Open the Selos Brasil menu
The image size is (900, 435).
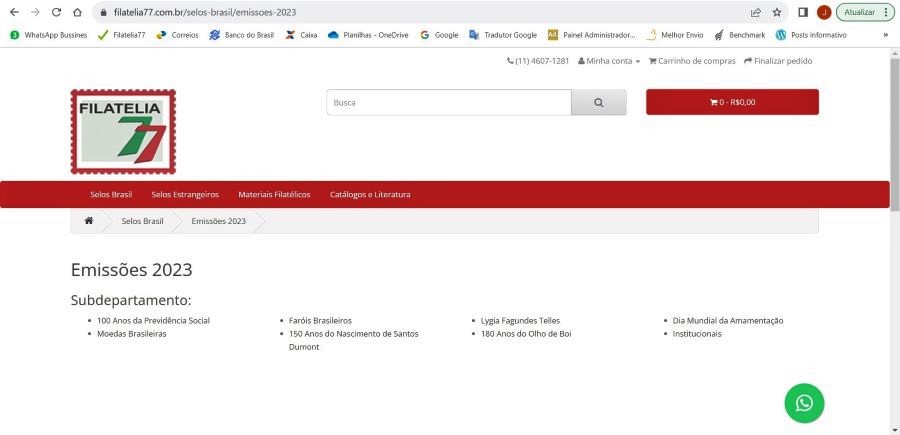pos(111,194)
